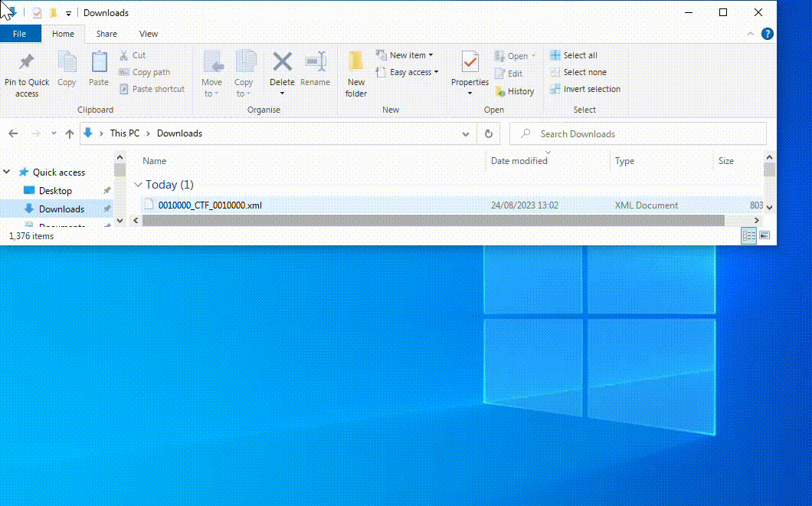Click Invert selection
This screenshot has width=812, height=506.
click(x=584, y=89)
